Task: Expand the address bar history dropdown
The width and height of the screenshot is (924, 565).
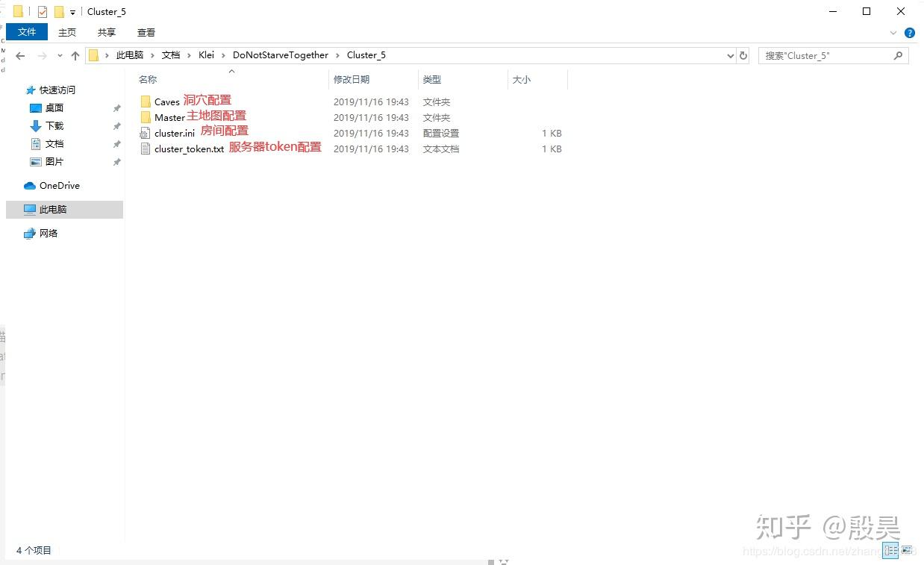Action: (x=731, y=56)
